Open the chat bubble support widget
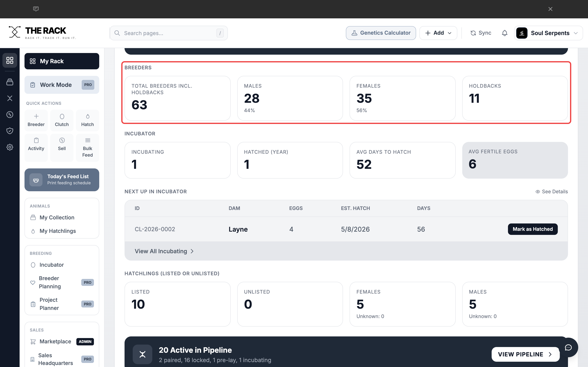Image resolution: width=588 pixels, height=367 pixels. [568, 347]
